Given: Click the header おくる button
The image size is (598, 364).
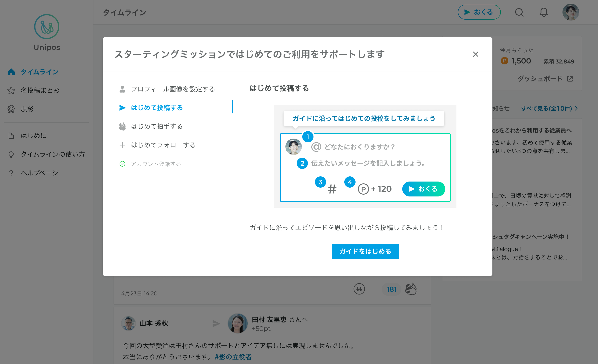Looking at the screenshot, I should tap(479, 12).
